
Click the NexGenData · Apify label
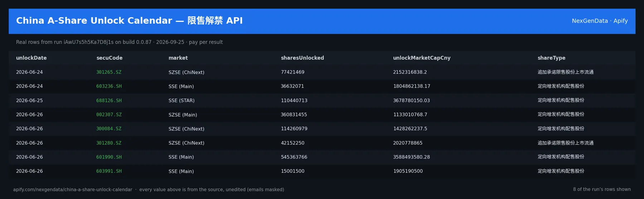click(x=600, y=21)
